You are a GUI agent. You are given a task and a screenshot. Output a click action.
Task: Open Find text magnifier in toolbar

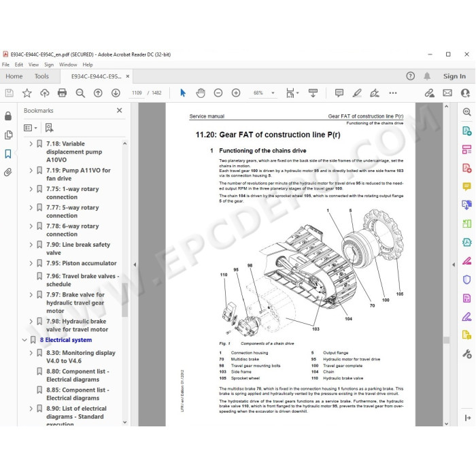coord(80,93)
